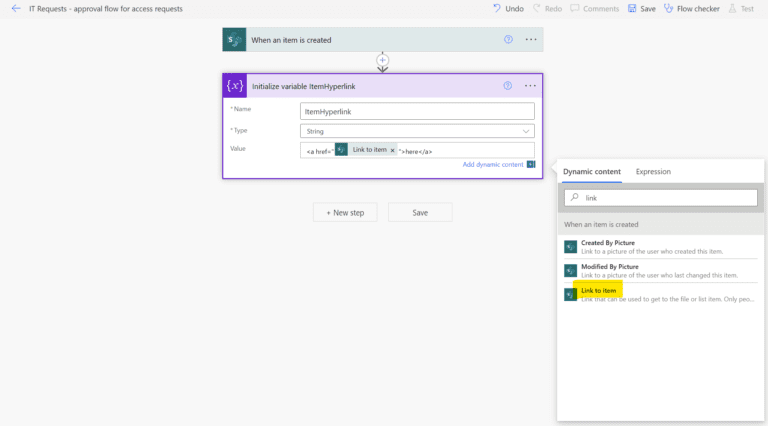The width and height of the screenshot is (768, 426).
Task: Open help for Initialize variable action
Action: [x=508, y=86]
